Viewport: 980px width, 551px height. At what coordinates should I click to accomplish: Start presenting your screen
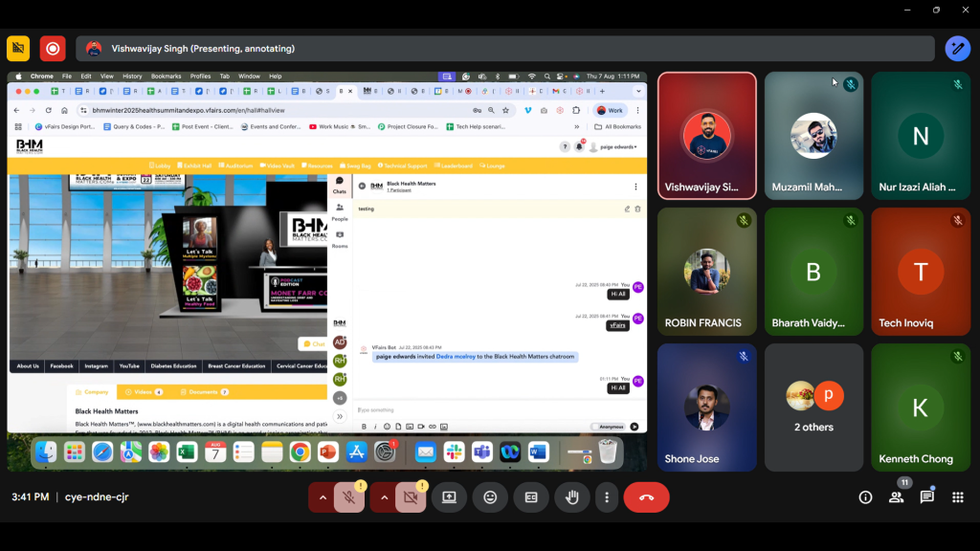point(450,497)
